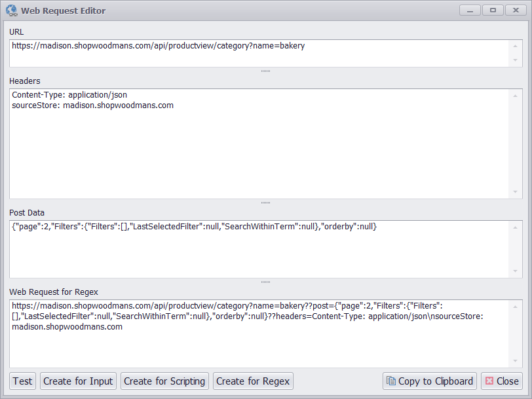Click the Web Request for Regex text area
The height and width of the screenshot is (399, 532).
[x=259, y=334]
